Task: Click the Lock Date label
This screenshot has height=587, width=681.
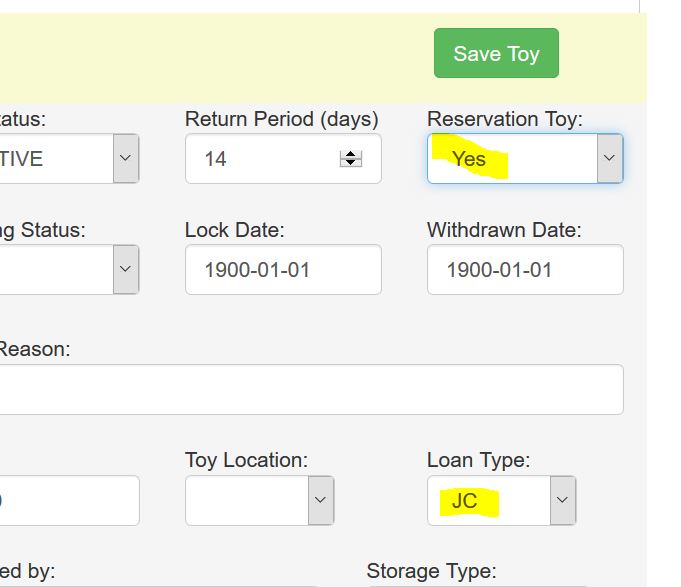Action: tap(235, 230)
